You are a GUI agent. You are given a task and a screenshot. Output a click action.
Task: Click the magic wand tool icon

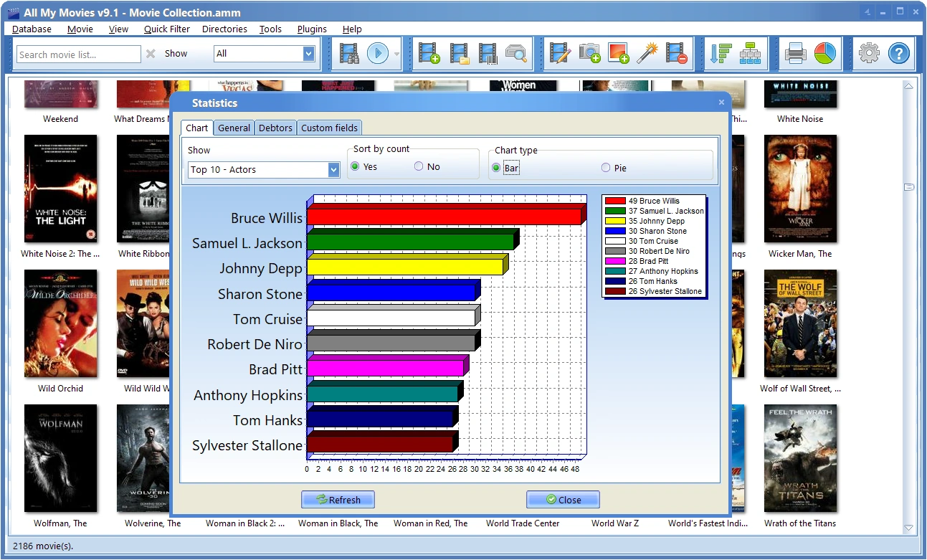tap(647, 54)
